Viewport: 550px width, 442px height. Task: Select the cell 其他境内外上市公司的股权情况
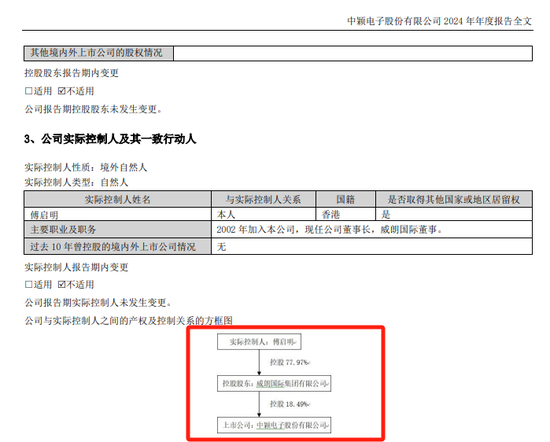99,53
